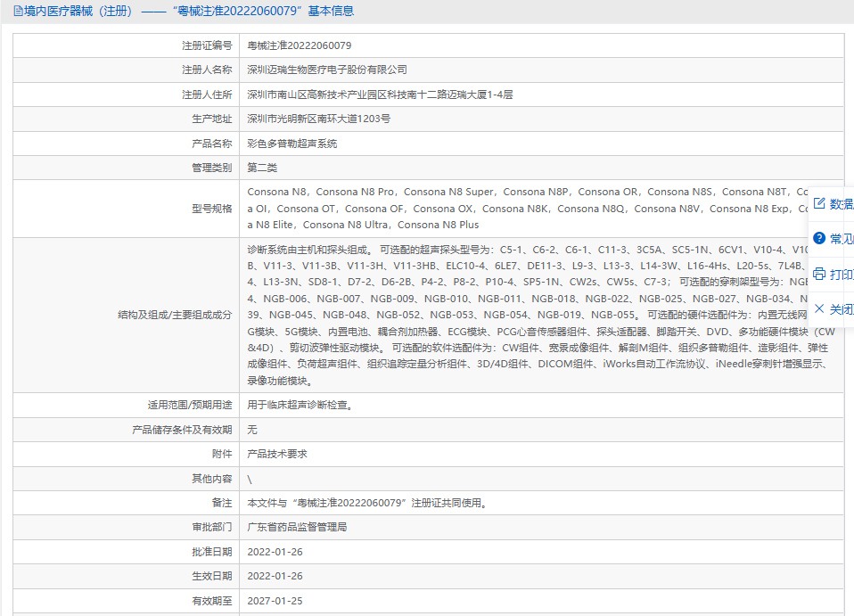This screenshot has width=854, height=616.
Task: Click management category value 第二类
Action: pos(262,168)
